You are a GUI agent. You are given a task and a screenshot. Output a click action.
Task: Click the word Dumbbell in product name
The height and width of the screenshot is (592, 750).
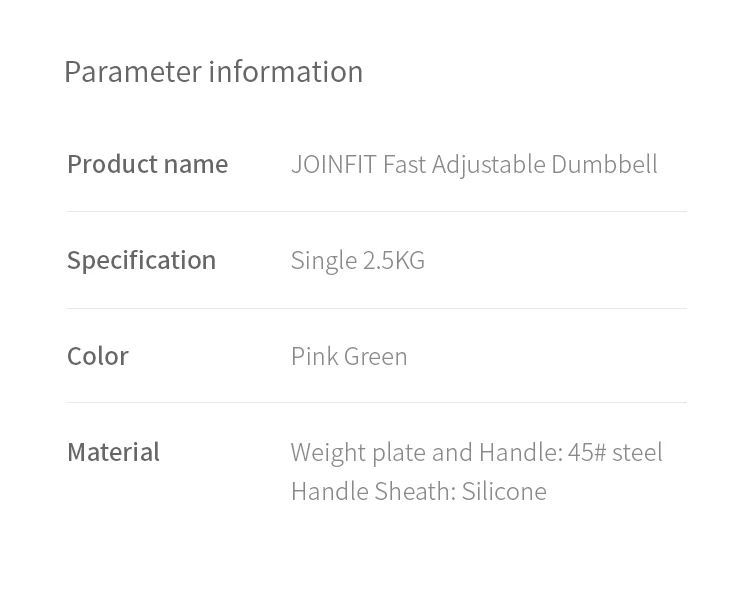pos(605,165)
